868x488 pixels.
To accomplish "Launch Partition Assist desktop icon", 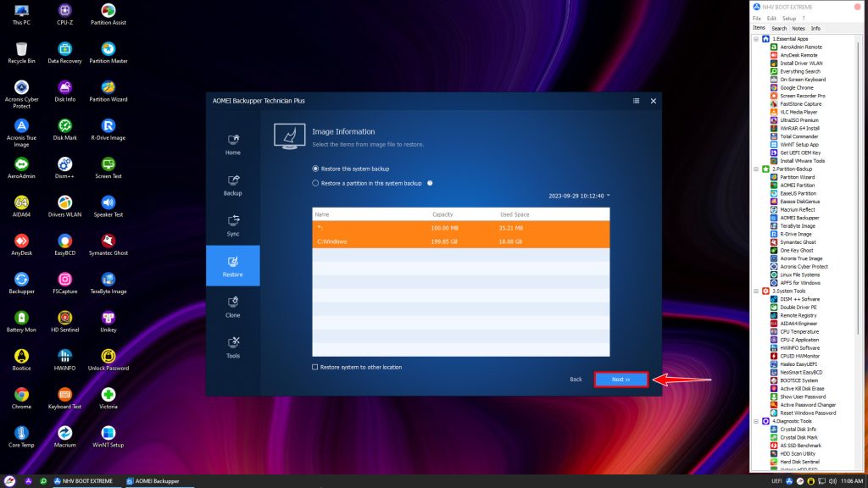I will tap(108, 14).
